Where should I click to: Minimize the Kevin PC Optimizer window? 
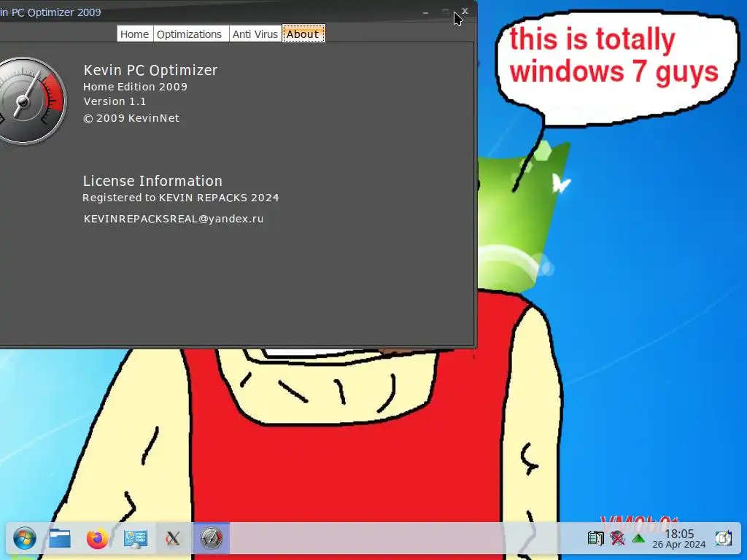click(x=425, y=12)
